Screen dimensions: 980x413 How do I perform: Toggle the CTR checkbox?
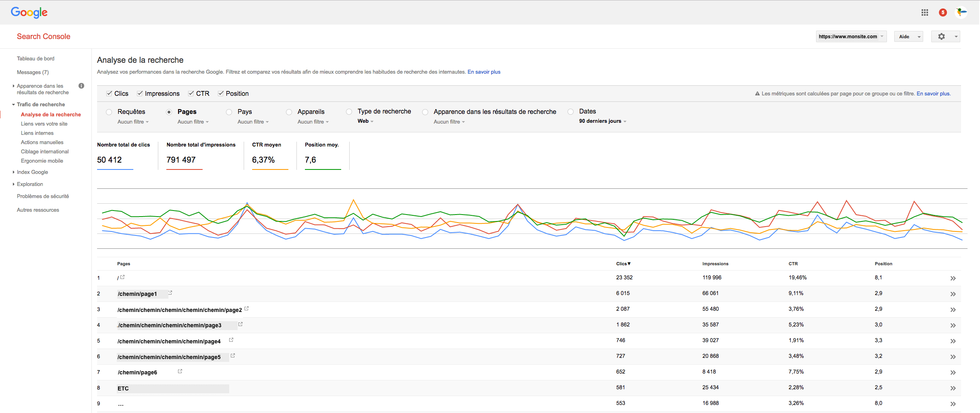(x=191, y=93)
